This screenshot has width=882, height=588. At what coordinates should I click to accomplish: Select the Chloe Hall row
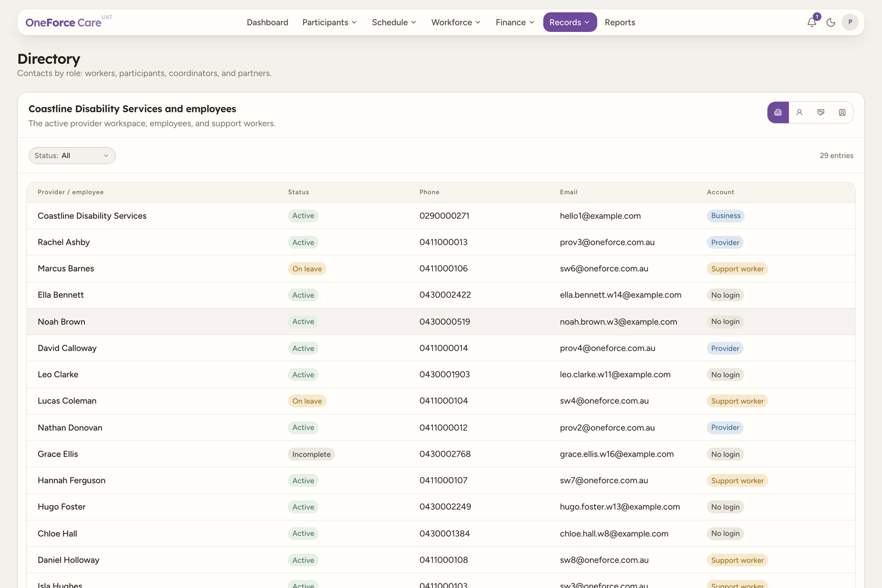pyautogui.click(x=441, y=533)
